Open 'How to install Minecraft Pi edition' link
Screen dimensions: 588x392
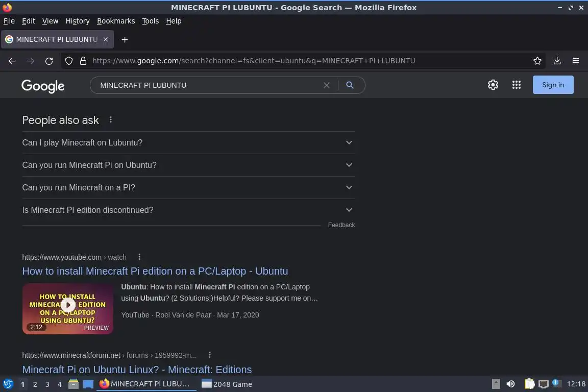pyautogui.click(x=155, y=271)
